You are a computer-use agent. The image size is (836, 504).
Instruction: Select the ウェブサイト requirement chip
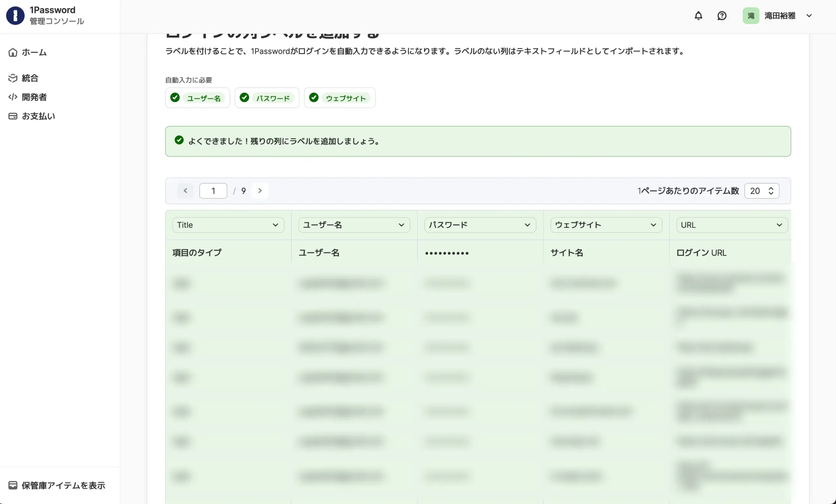(340, 98)
